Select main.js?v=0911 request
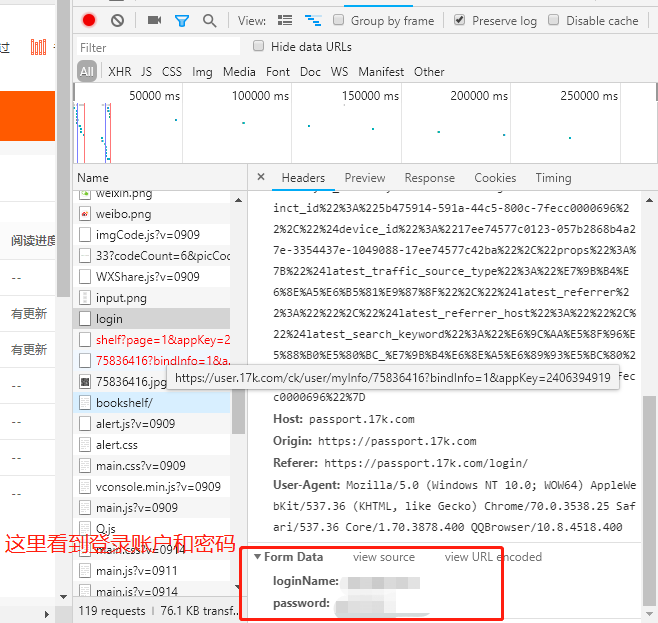Screen dimensions: 658x623 pyautogui.click(x=152, y=571)
